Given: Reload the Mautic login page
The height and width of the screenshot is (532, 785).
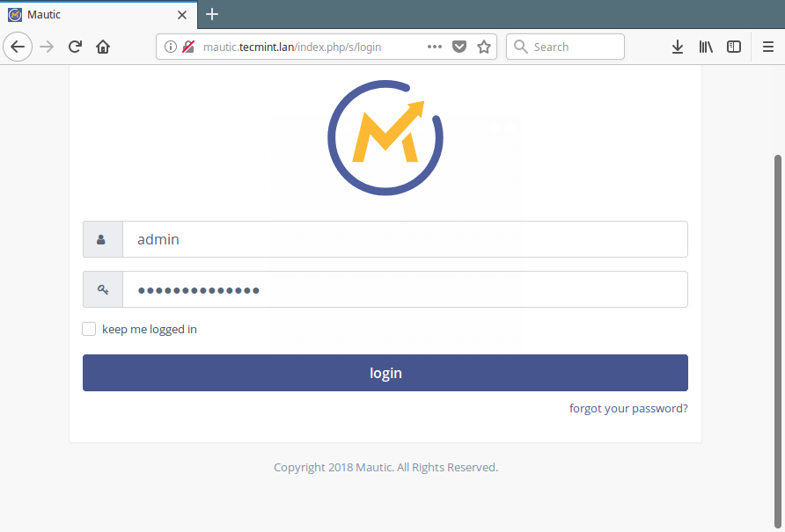Looking at the screenshot, I should [x=75, y=47].
